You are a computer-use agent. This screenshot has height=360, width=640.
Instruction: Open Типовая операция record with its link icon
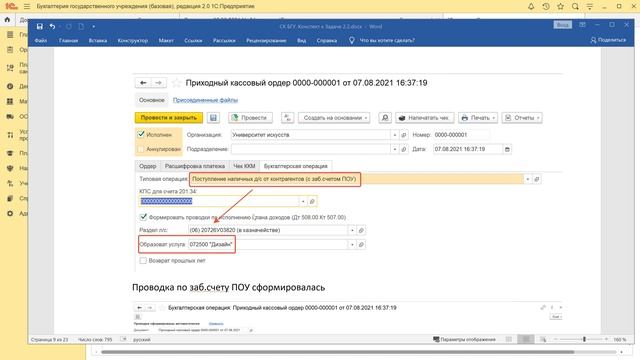point(537,179)
